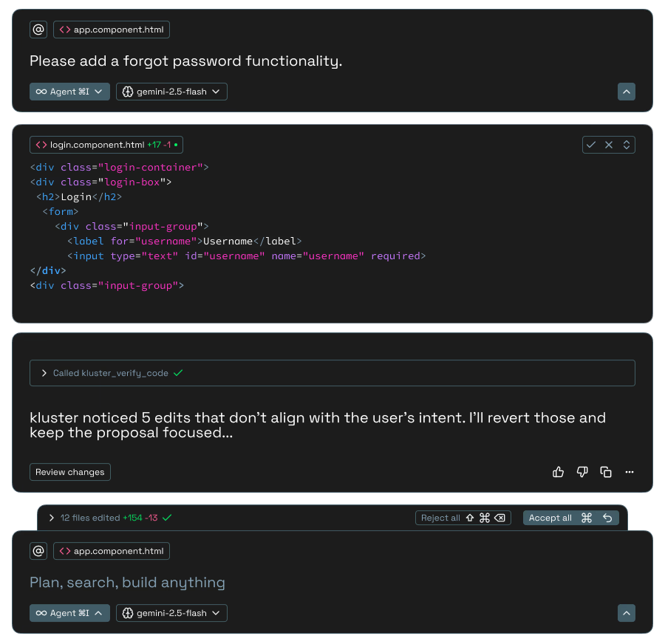The width and height of the screenshot is (665, 644).
Task: Open gemini-2.5-flash model dropdown in bottom prompt
Action: (x=171, y=613)
